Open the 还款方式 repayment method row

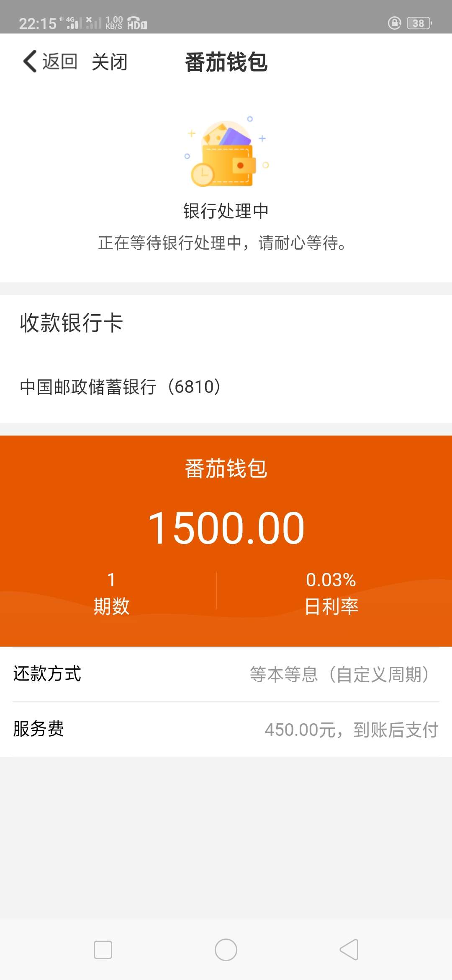click(x=226, y=674)
